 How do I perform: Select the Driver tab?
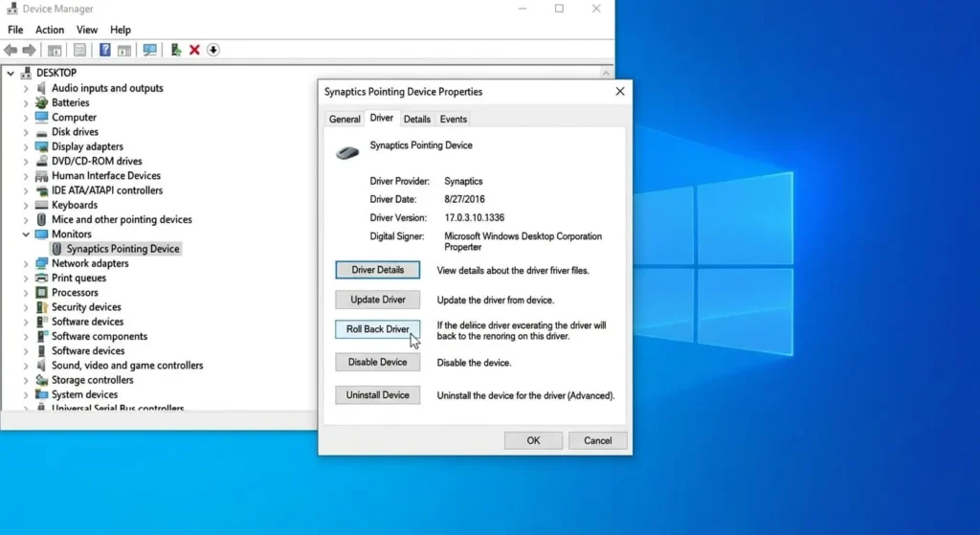[x=381, y=118]
